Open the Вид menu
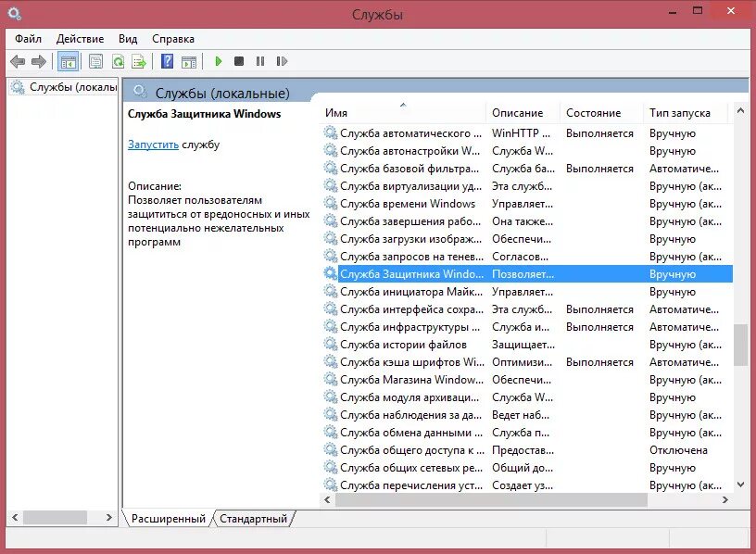 pos(128,39)
